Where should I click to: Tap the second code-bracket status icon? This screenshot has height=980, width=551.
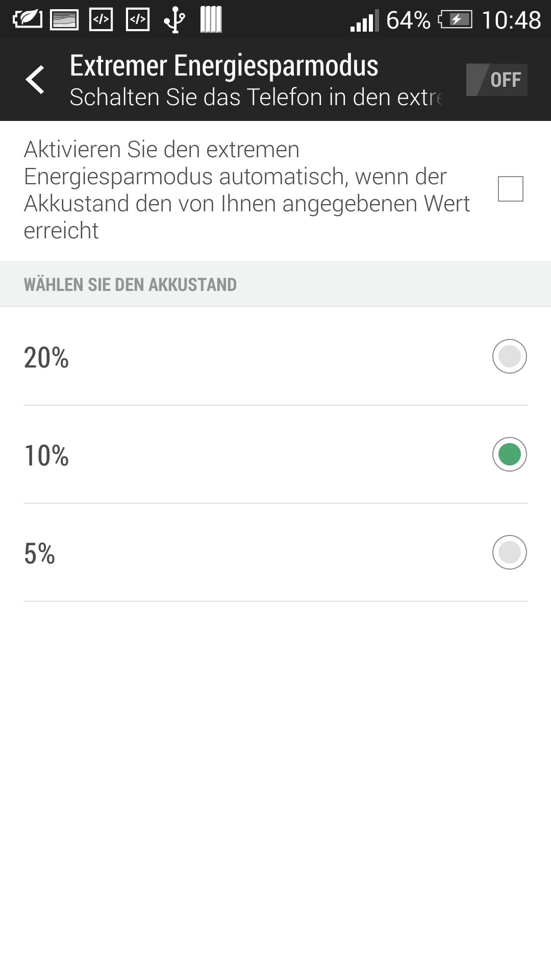pos(138,19)
